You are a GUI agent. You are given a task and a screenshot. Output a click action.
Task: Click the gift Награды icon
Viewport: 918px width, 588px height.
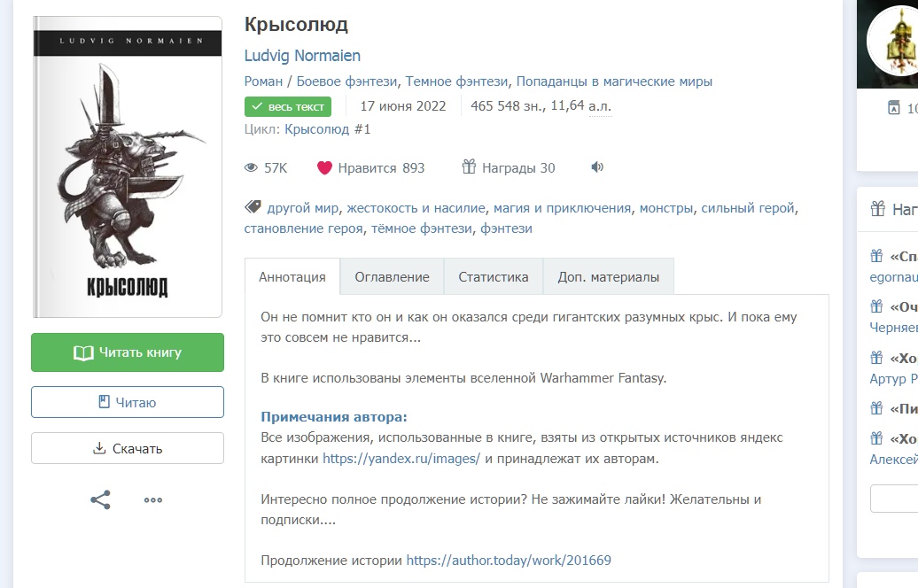470,167
